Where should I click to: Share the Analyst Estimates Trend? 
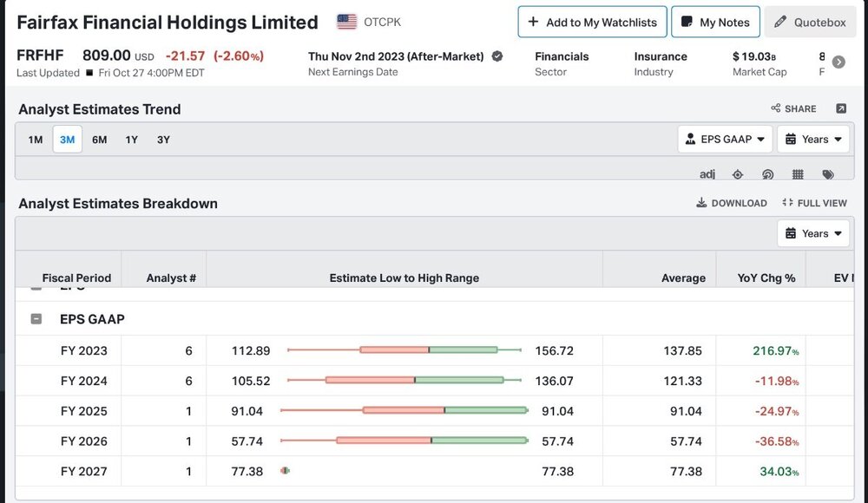[x=793, y=108]
